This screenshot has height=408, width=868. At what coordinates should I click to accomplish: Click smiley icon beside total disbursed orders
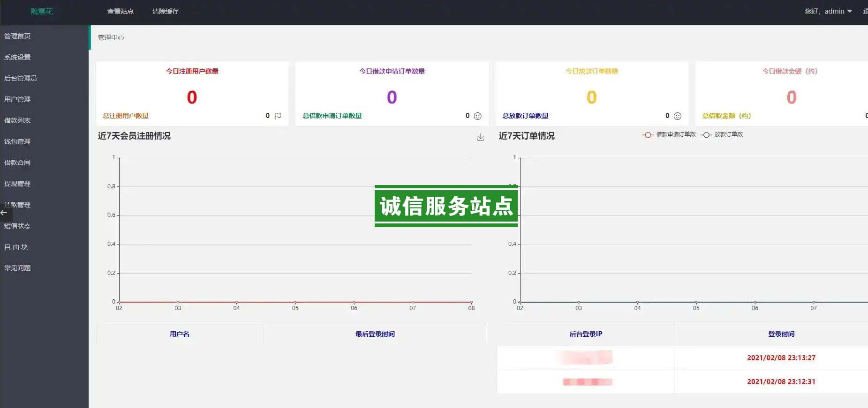[x=677, y=116]
